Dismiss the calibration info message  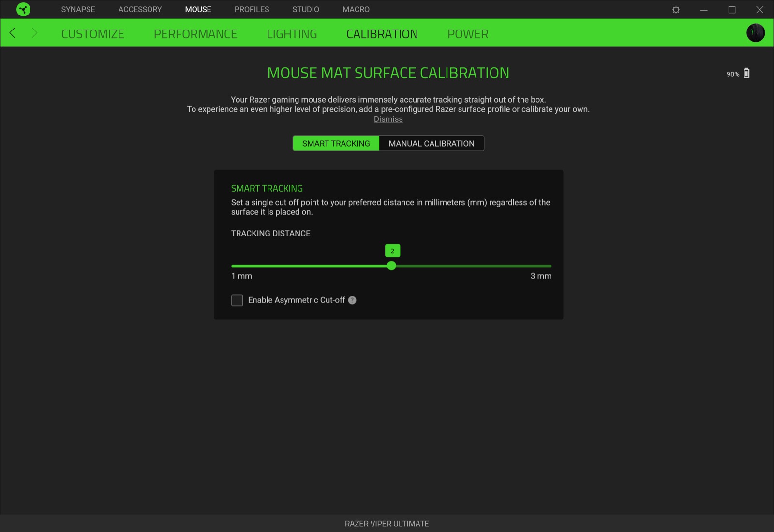[388, 119]
